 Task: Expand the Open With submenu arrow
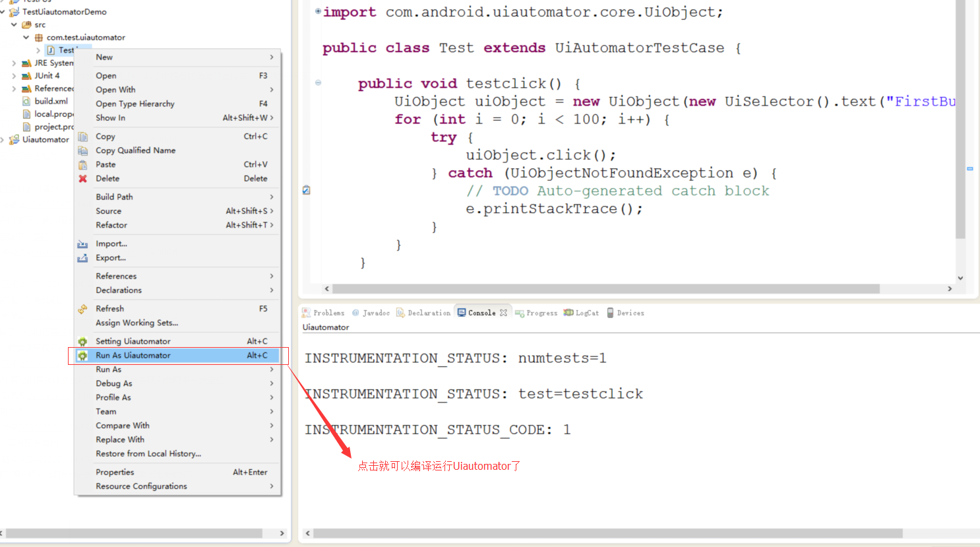tap(272, 90)
